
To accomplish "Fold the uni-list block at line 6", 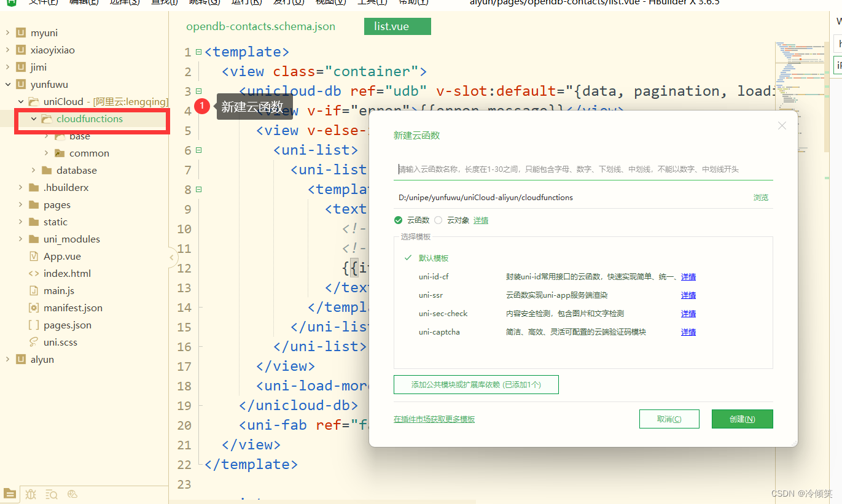I will pos(198,150).
